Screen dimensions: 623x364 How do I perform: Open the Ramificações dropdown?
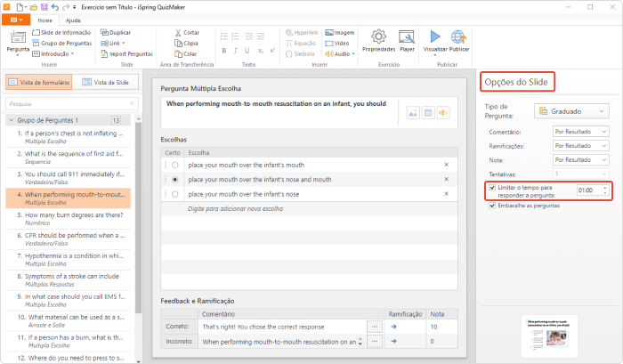[x=581, y=146]
